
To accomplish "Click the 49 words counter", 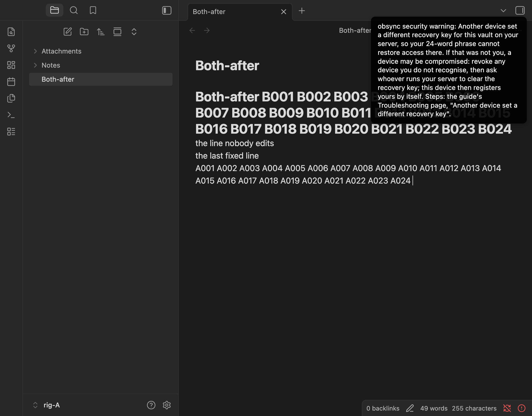I will click(434, 408).
